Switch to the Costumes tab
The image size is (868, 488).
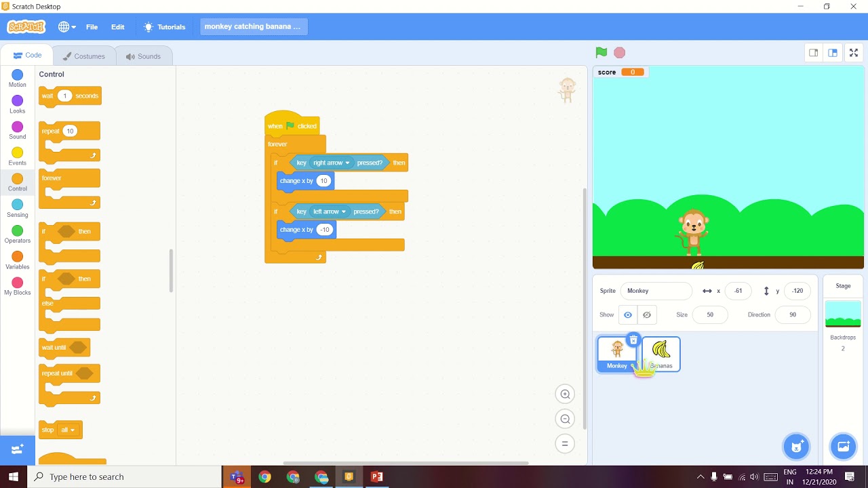click(x=83, y=56)
